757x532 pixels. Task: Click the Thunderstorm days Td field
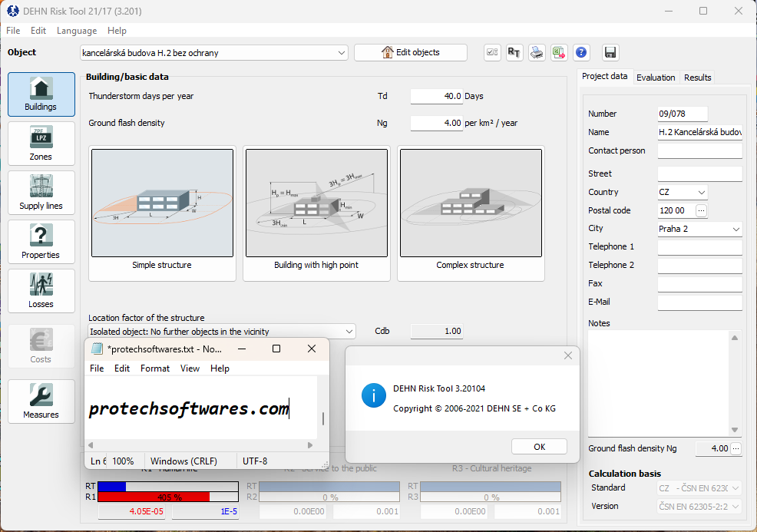click(436, 96)
